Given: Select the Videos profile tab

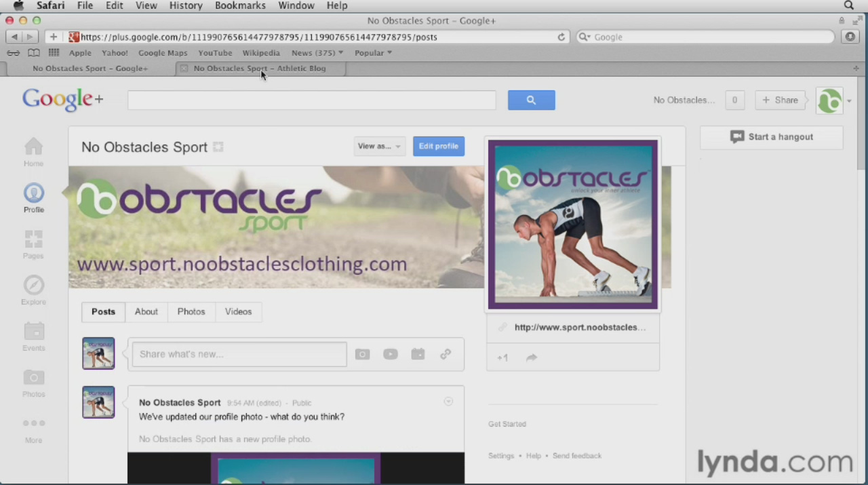Looking at the screenshot, I should 238,311.
